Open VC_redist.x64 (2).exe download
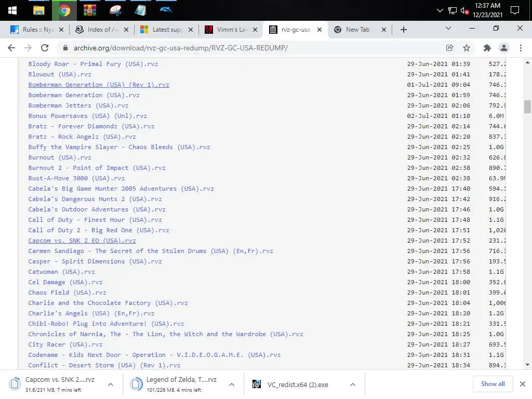This screenshot has width=532, height=399. 297,384
